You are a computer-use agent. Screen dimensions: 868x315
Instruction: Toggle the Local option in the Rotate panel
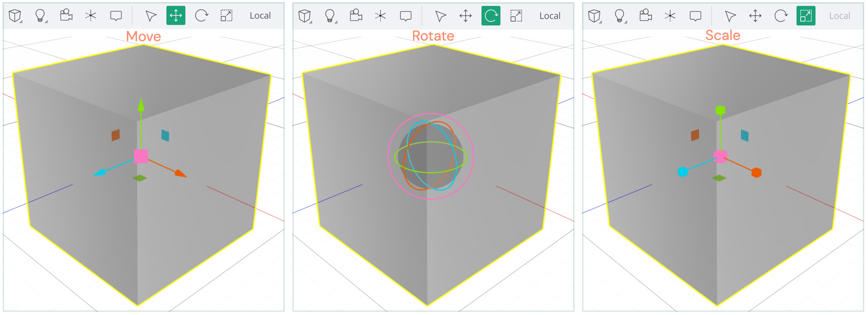pyautogui.click(x=550, y=16)
